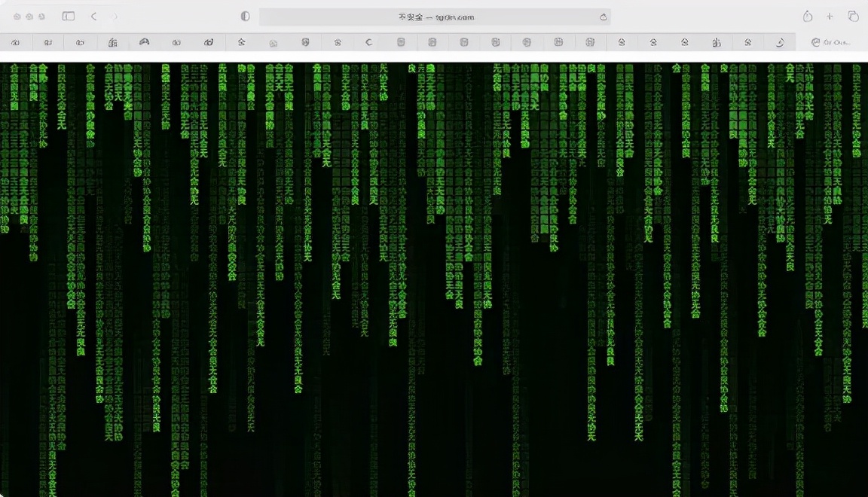The width and height of the screenshot is (868, 497).
Task: Reload the page using the address bar icon
Action: 604,17
